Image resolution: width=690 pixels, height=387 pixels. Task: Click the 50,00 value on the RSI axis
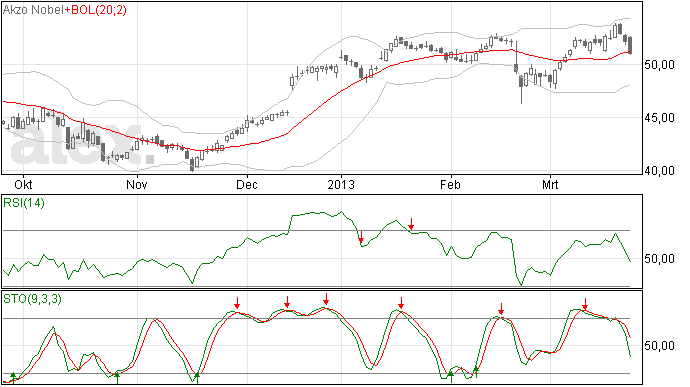click(659, 259)
